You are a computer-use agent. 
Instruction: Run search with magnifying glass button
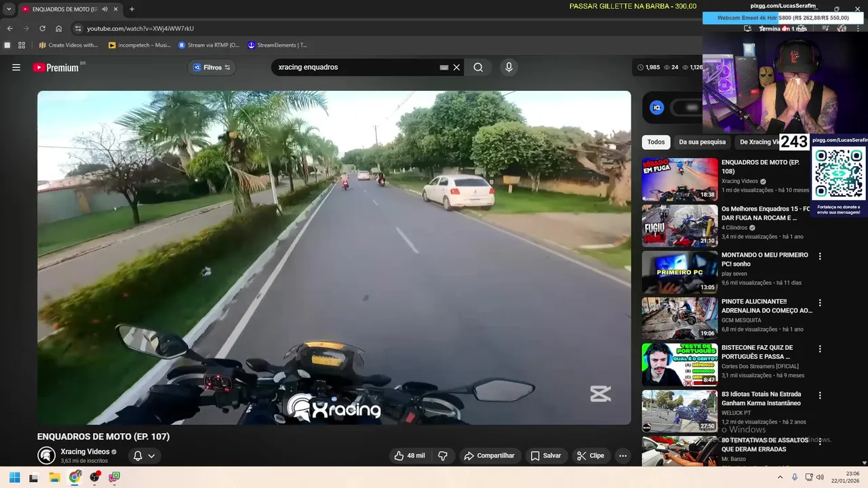click(478, 67)
